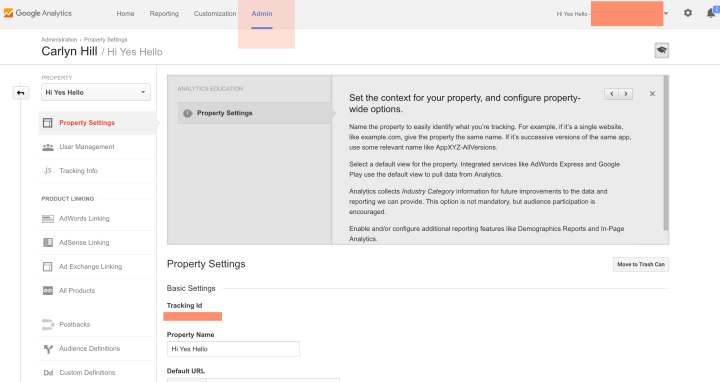Click the Property Settings breadcrumb text
Image resolution: width=720 pixels, height=382 pixels.
pyautogui.click(x=105, y=39)
